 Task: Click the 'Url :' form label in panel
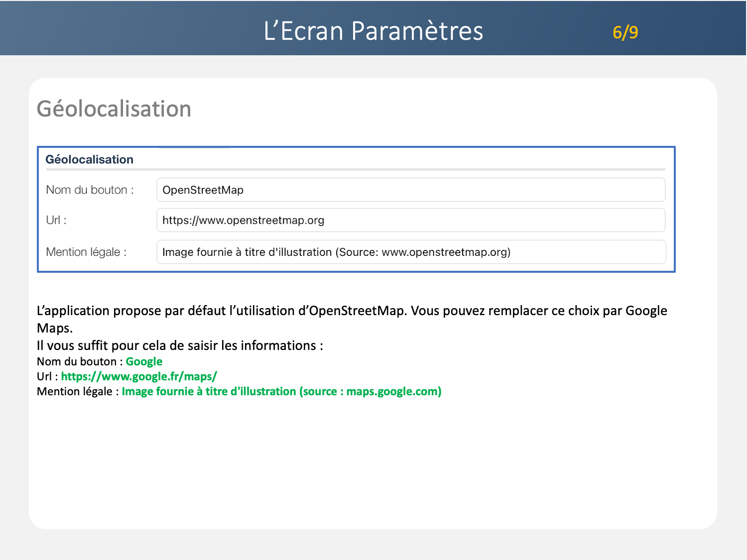[56, 220]
